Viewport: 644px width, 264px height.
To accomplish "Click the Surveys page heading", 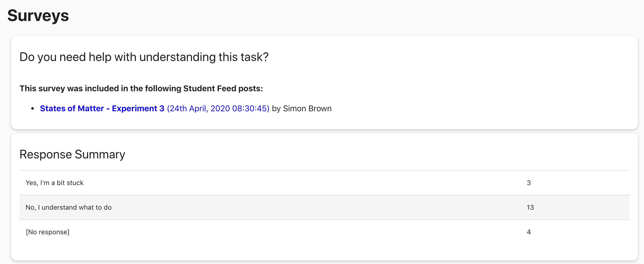I will click(x=38, y=16).
